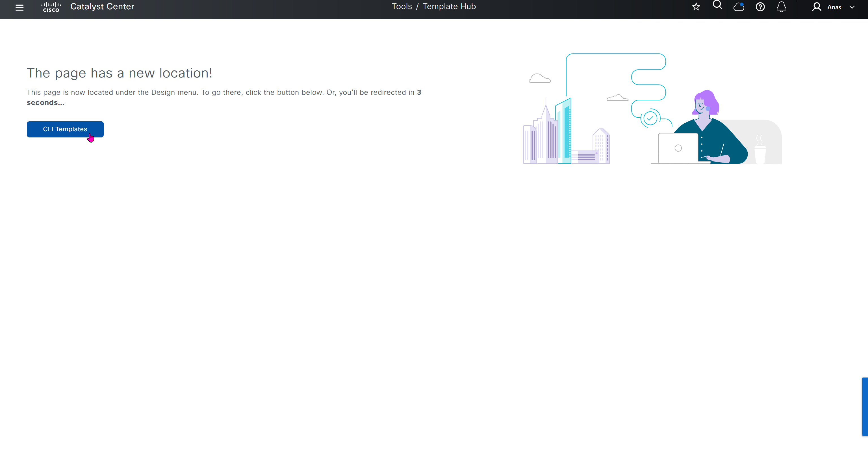This screenshot has width=868, height=468.
Task: Click the Catalyst Center title
Action: click(x=102, y=7)
